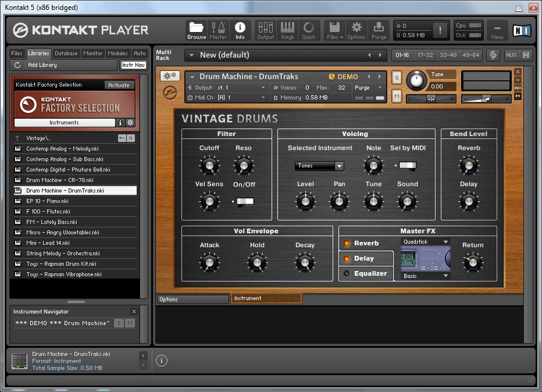Open the Multi Rack preset dropdown arrow
This screenshot has width=542, height=392.
[191, 55]
